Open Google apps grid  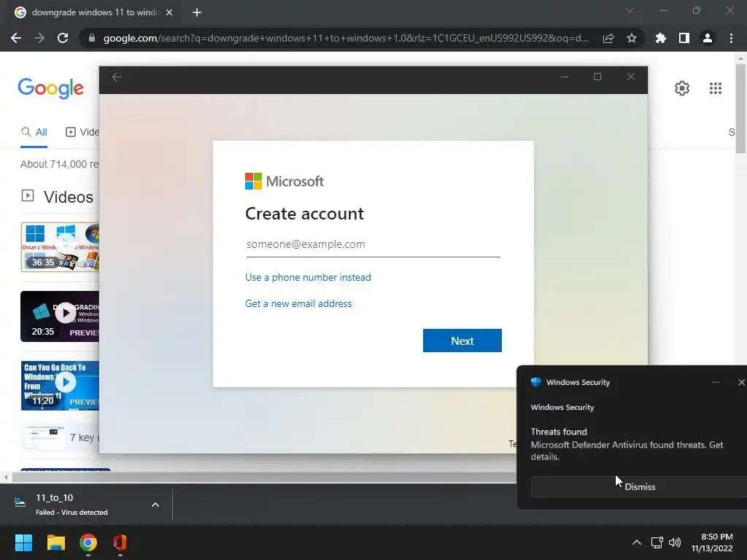point(716,88)
